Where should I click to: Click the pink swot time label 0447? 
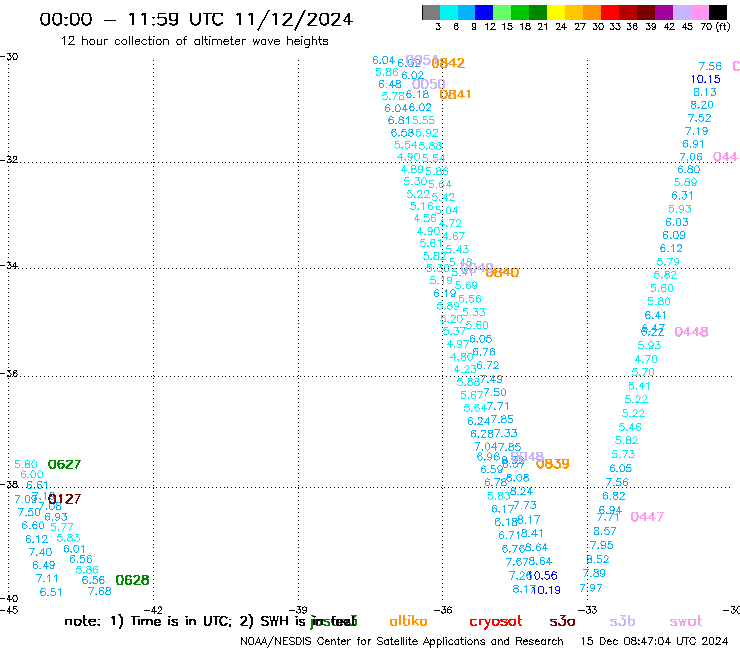pos(647,517)
